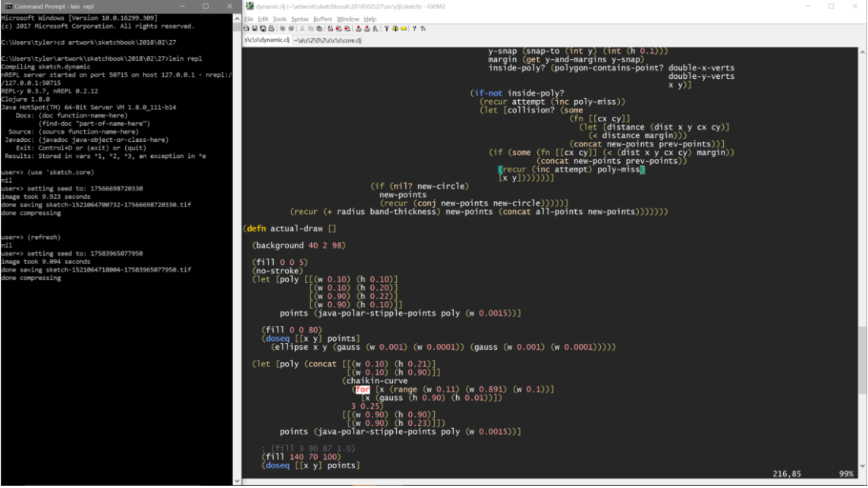The width and height of the screenshot is (868, 488).
Task: Switch to the dynamic.clj tab
Action: pos(267,40)
